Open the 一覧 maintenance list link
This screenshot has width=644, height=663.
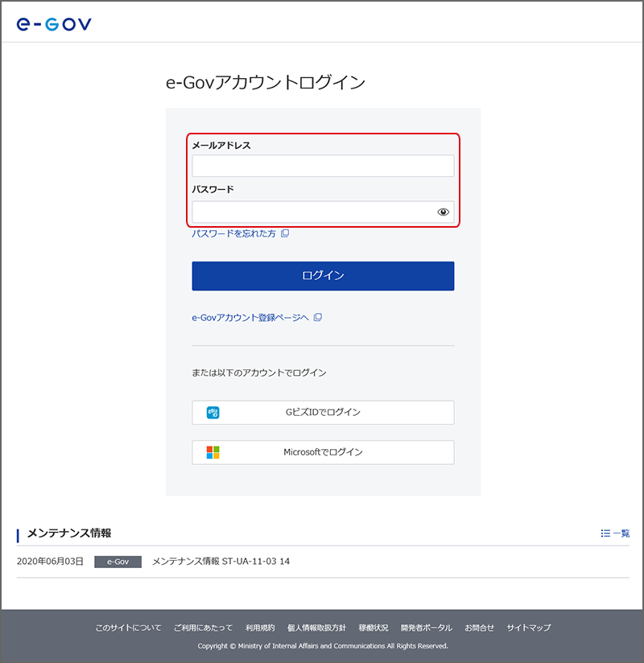pyautogui.click(x=621, y=533)
